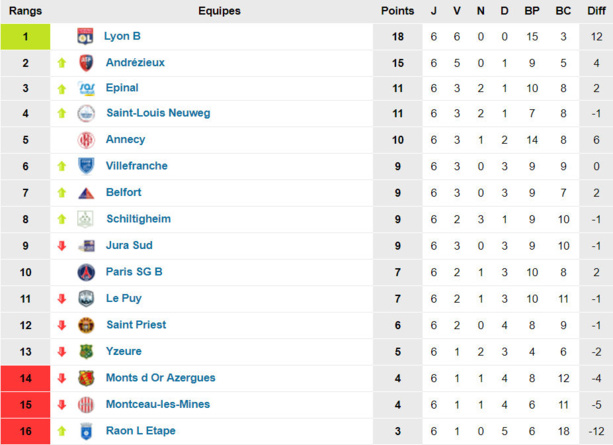Open the Saint-Louis Neuweg team link
613x445 pixels.
pos(158,113)
